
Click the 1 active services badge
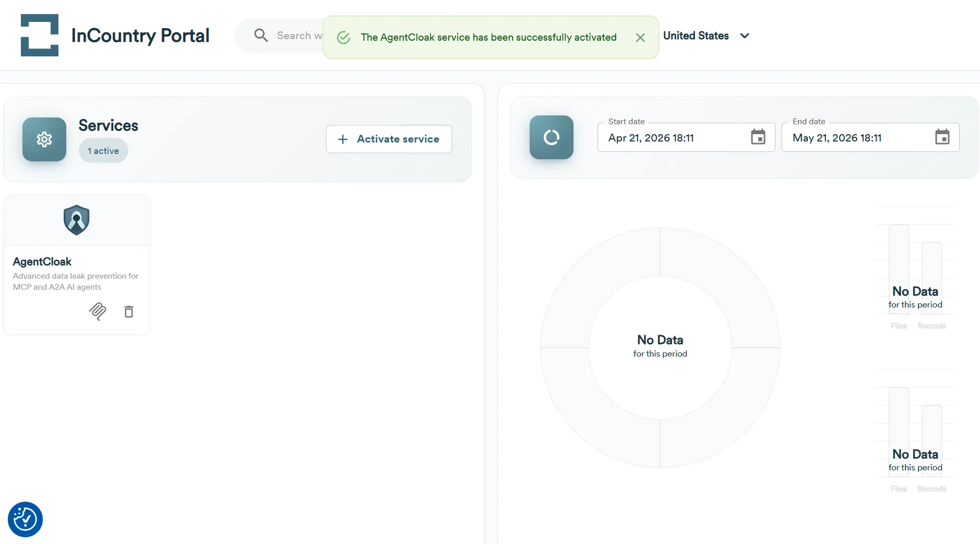pos(103,151)
